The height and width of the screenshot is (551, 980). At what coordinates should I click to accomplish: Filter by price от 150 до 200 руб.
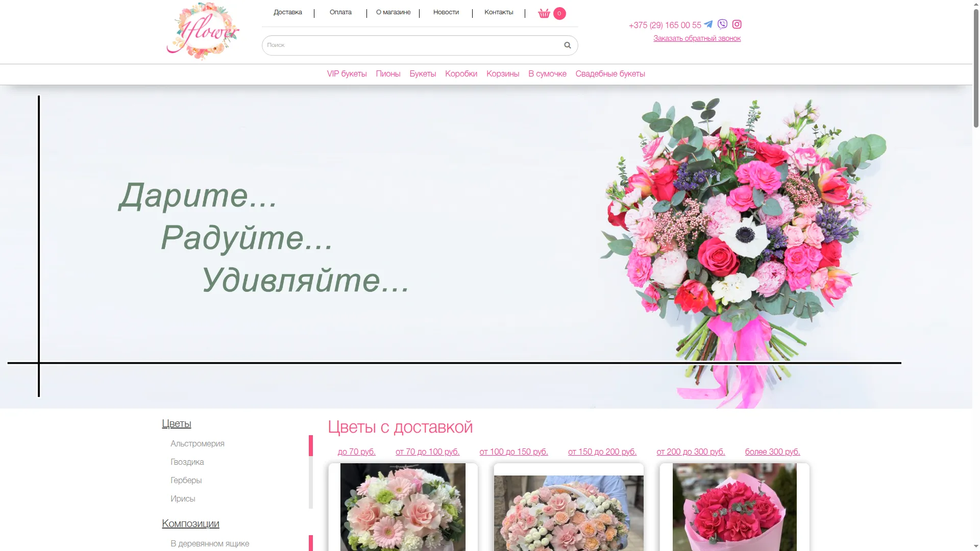(602, 452)
